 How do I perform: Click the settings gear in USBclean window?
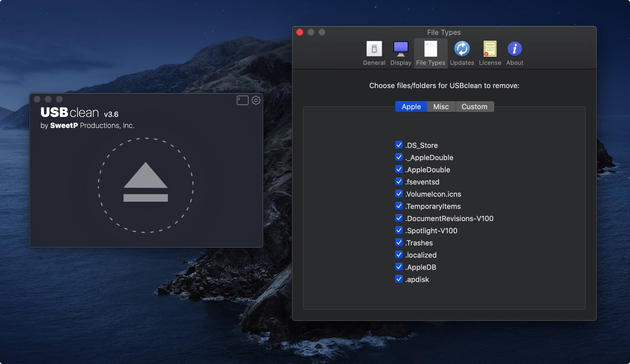pos(256,100)
